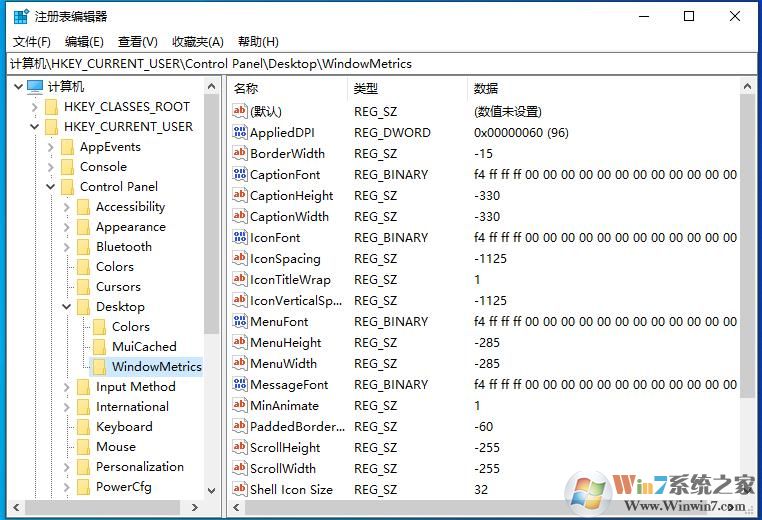Click the Accessibility folder icon

tap(83, 207)
